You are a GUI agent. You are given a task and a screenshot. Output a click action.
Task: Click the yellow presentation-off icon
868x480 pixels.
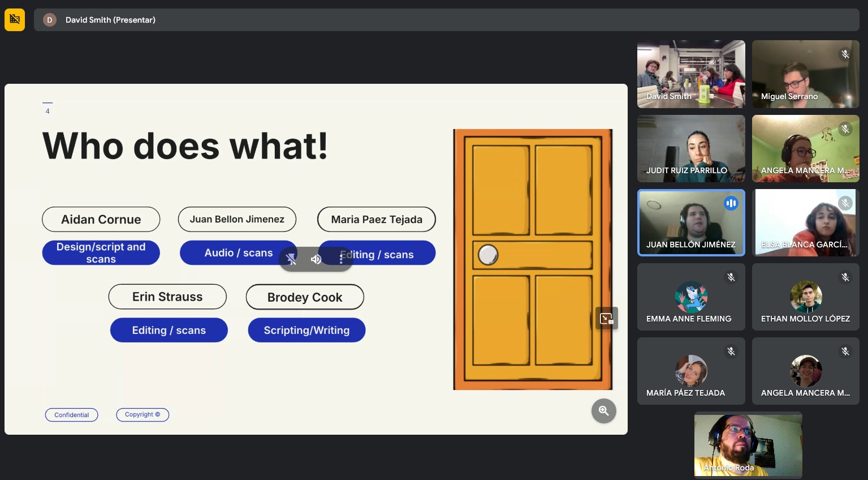pos(15,20)
